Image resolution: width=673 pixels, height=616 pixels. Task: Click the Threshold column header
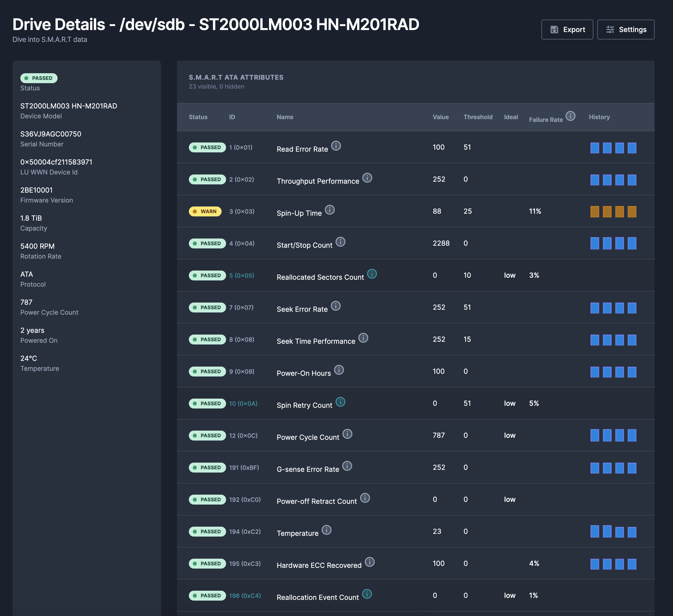click(478, 117)
